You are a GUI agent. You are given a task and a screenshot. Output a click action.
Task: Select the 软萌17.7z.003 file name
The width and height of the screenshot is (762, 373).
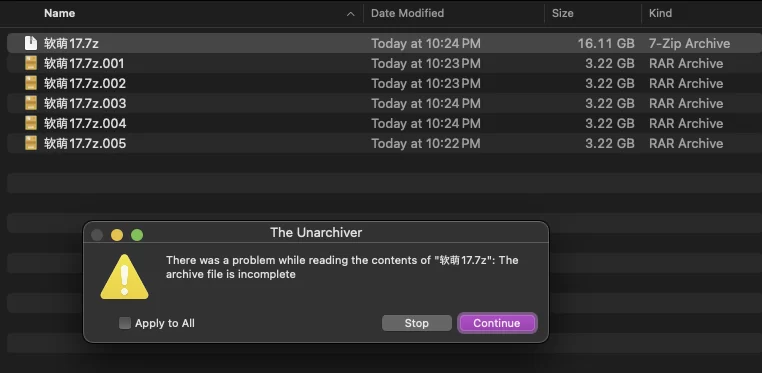pyautogui.click(x=85, y=103)
